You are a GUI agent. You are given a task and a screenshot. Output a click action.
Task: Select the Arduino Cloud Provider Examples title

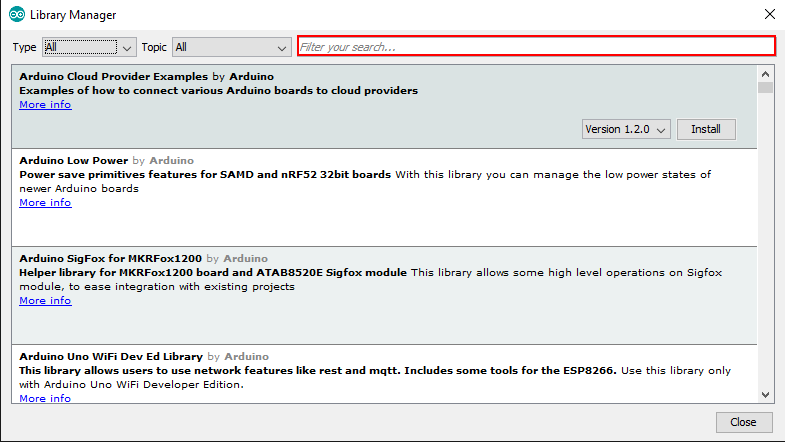coord(113,77)
